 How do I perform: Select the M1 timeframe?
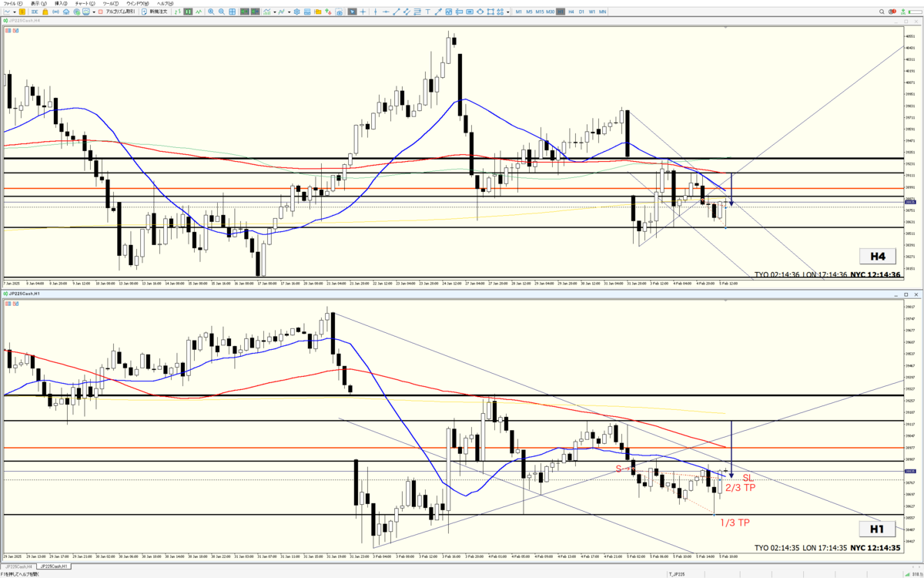pos(518,12)
